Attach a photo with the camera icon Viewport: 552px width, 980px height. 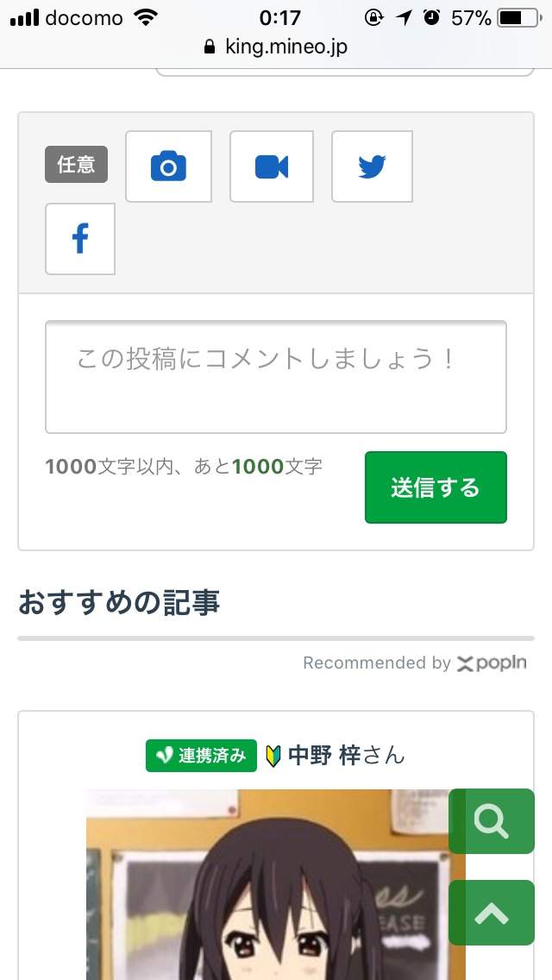[x=168, y=166]
